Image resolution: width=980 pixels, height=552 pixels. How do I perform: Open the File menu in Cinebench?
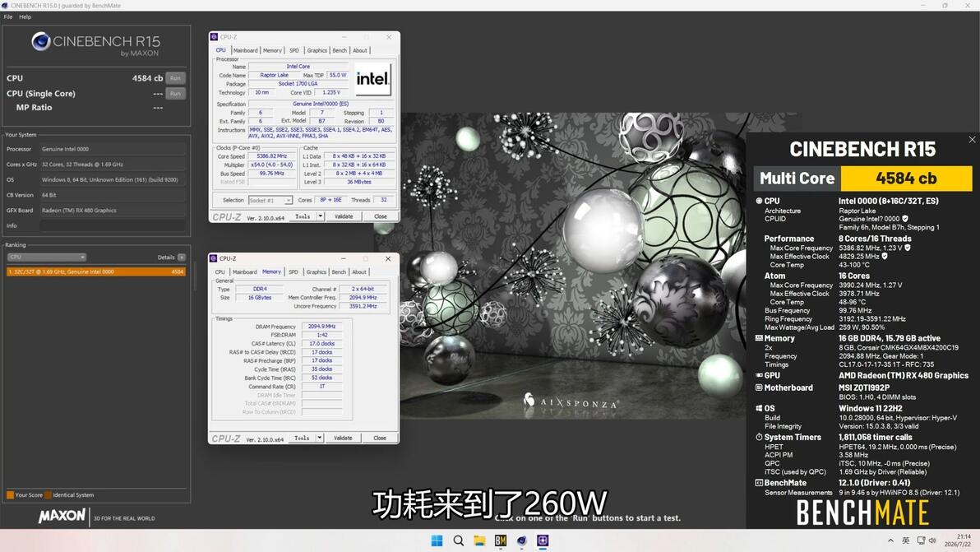pos(8,17)
